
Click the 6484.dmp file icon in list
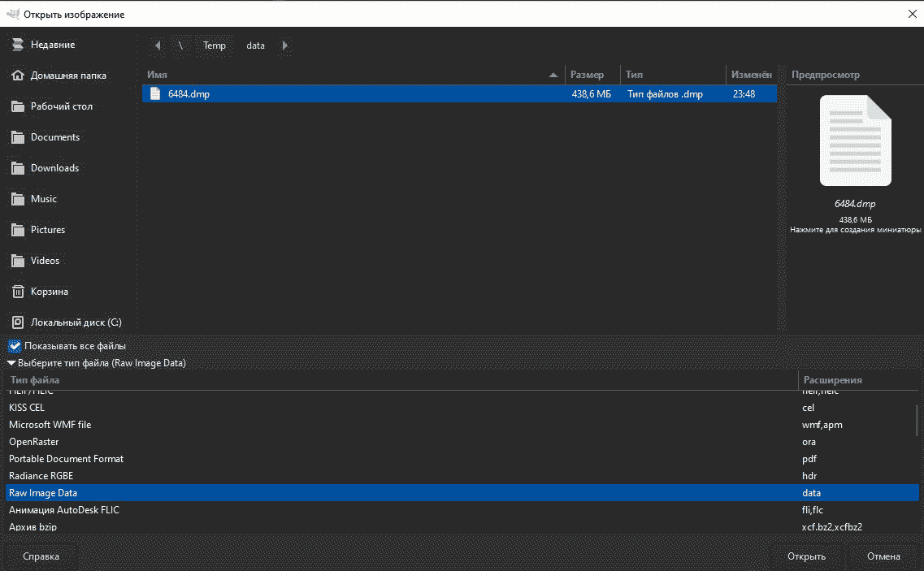(x=155, y=94)
